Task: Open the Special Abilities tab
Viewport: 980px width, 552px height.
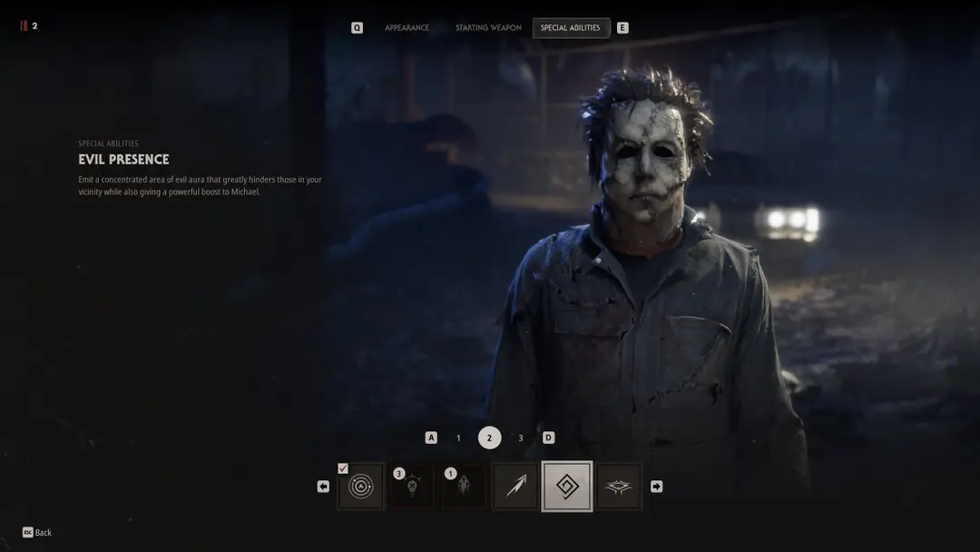Action: coord(571,27)
